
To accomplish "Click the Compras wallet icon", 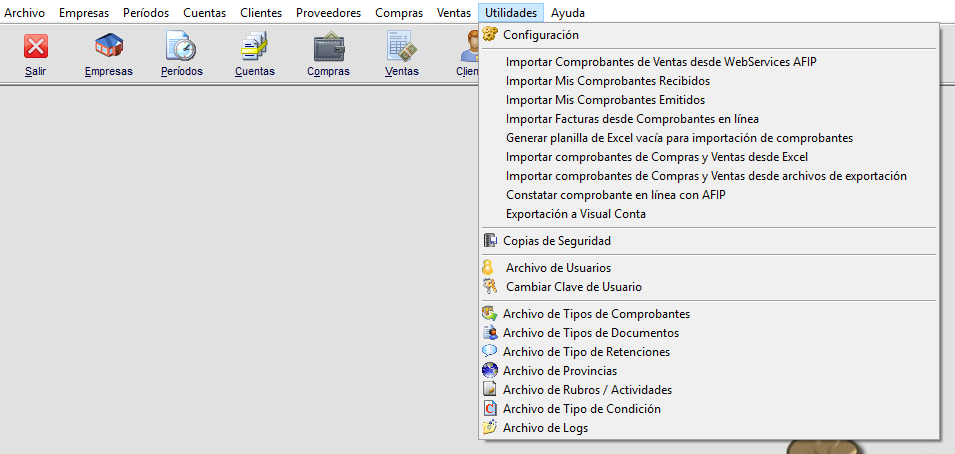I will [x=328, y=47].
